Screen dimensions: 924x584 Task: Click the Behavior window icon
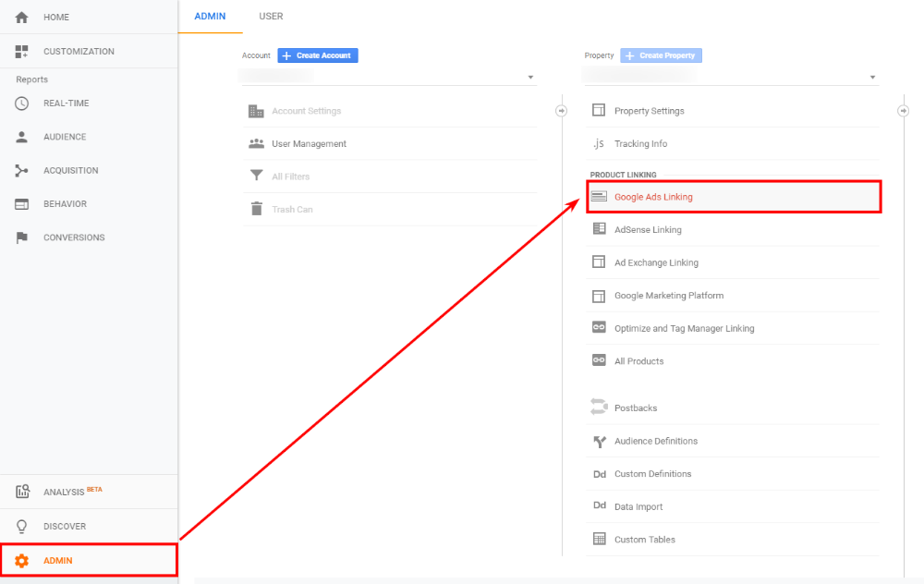(x=22, y=204)
